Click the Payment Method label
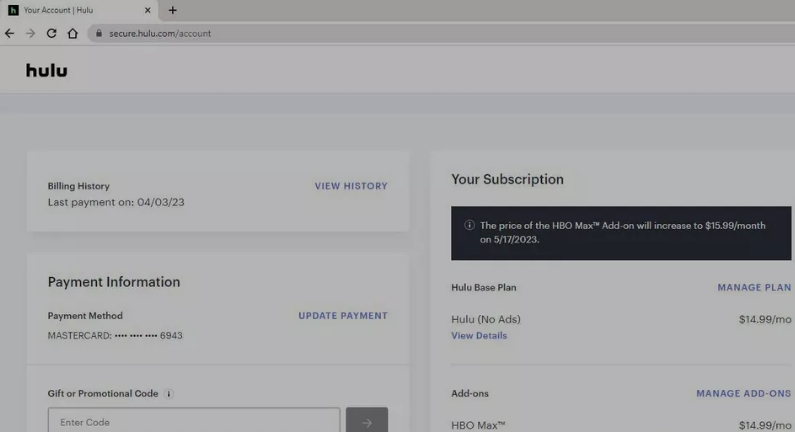 pyautogui.click(x=85, y=315)
